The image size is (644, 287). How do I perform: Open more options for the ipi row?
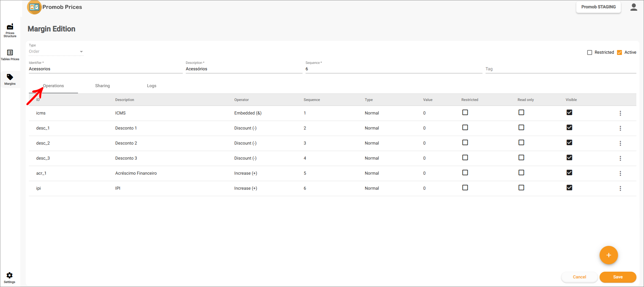tap(620, 188)
